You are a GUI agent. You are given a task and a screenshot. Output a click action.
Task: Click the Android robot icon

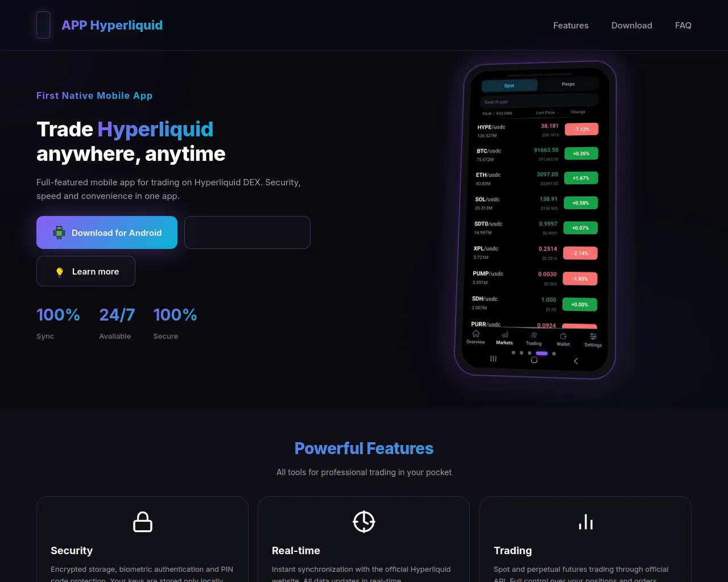pyautogui.click(x=59, y=232)
